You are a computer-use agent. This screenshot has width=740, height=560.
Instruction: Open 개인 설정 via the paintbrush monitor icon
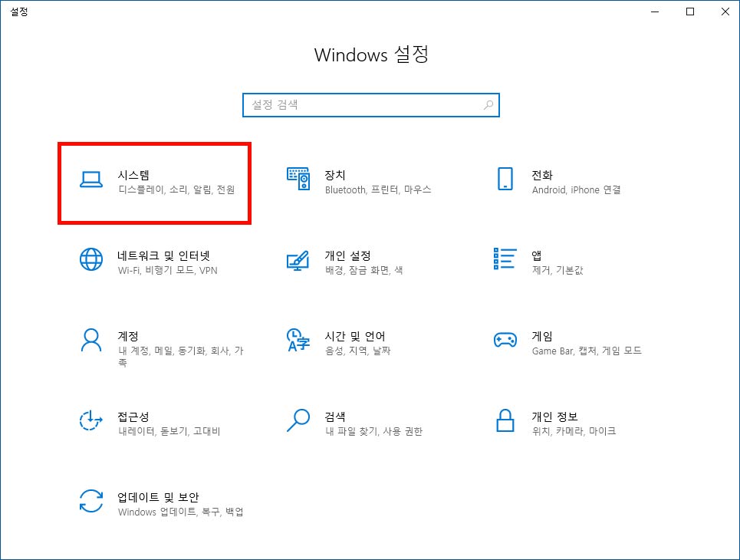pyautogui.click(x=298, y=260)
